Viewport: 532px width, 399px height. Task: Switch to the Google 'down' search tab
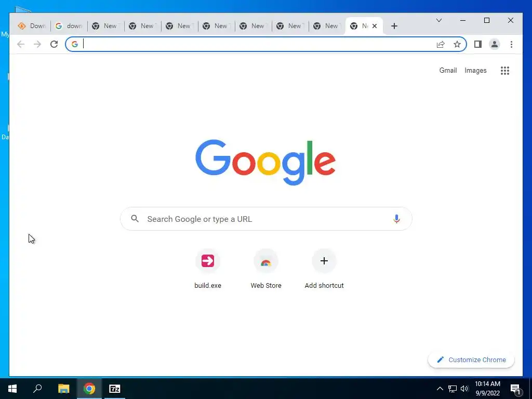pyautogui.click(x=69, y=26)
